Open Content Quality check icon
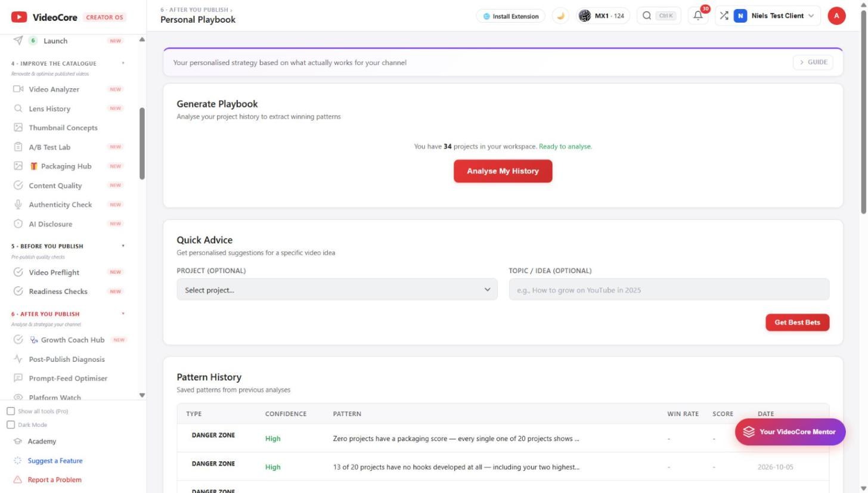Screen dimensions: 868x493 pyautogui.click(x=18, y=185)
